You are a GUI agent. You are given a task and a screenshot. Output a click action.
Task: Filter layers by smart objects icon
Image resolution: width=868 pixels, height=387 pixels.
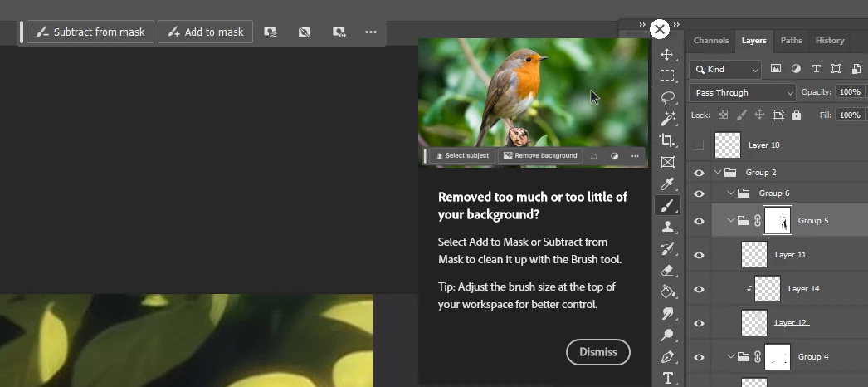[x=856, y=69]
